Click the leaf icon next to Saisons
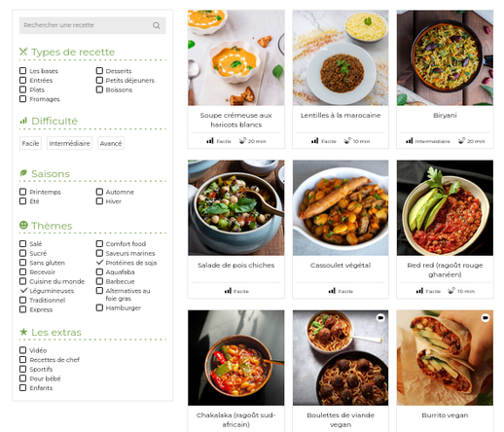This screenshot has height=432, width=504. click(x=23, y=173)
